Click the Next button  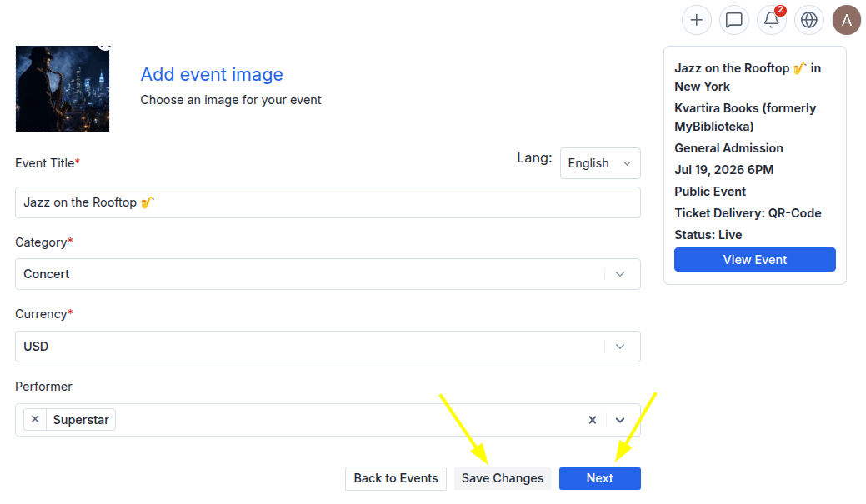click(x=600, y=479)
